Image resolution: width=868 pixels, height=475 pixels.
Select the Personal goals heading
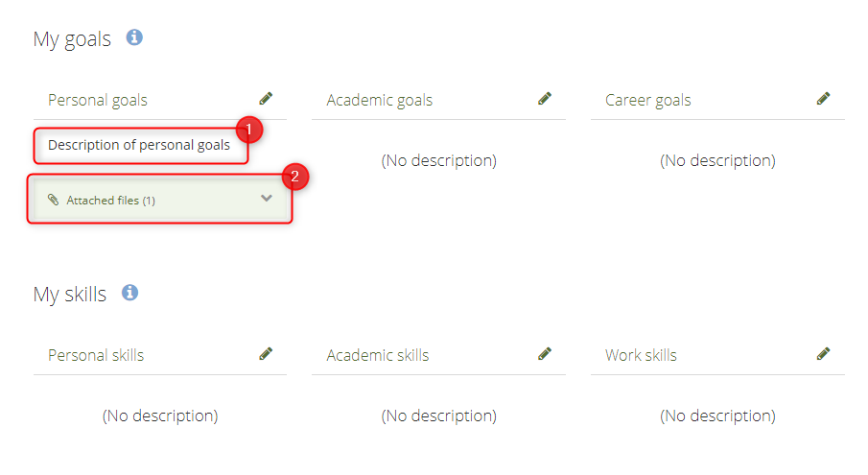tap(98, 100)
